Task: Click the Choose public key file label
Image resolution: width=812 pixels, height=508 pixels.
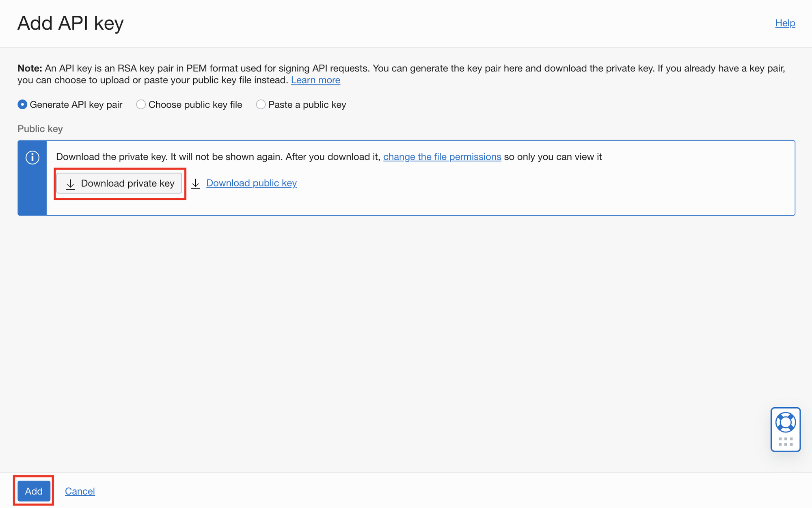Action: [195, 105]
